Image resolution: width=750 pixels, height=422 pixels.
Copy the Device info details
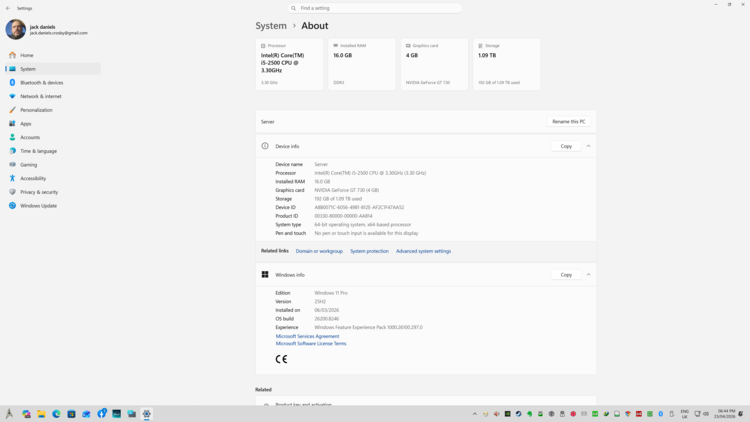point(566,146)
